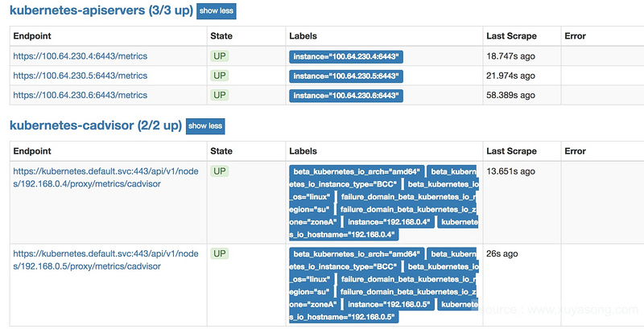The image size is (644, 329).
Task: Click the instance="192.168.0.4" label badge
Action: click(x=389, y=221)
